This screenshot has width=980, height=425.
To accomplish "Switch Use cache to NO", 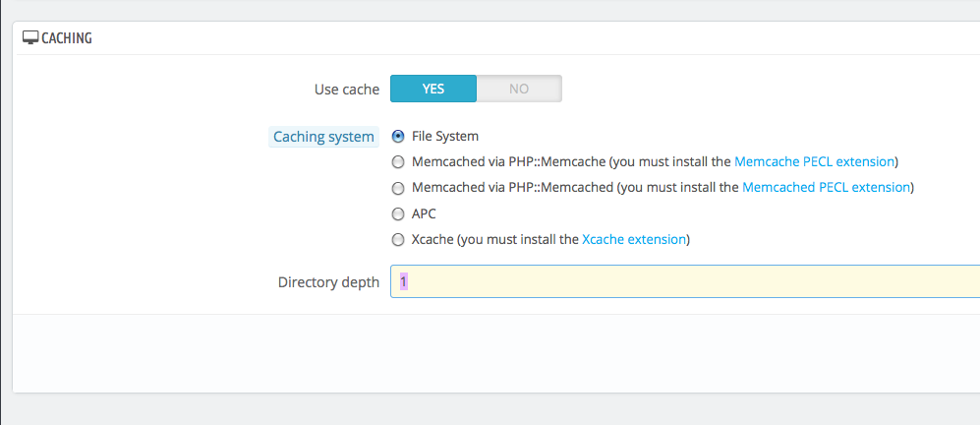I will 519,89.
